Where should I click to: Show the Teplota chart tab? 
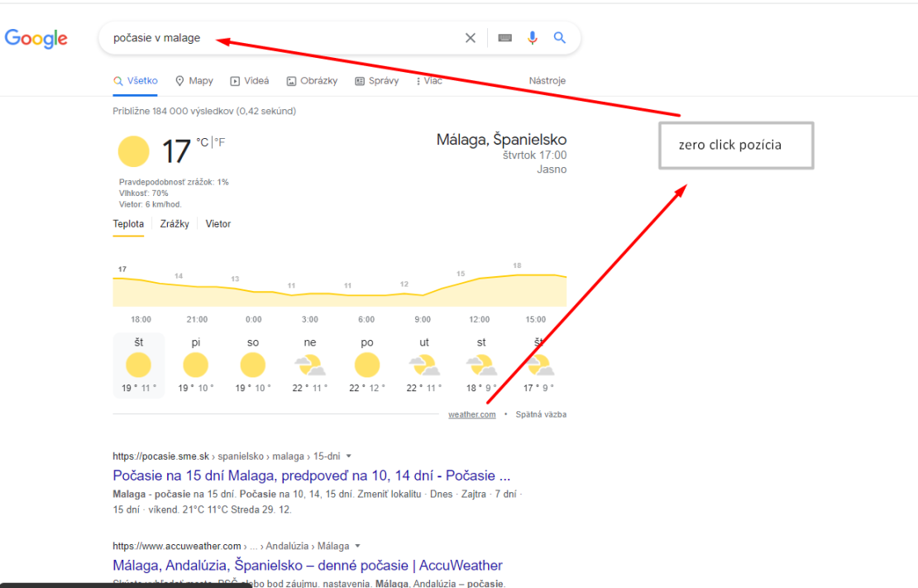point(128,224)
